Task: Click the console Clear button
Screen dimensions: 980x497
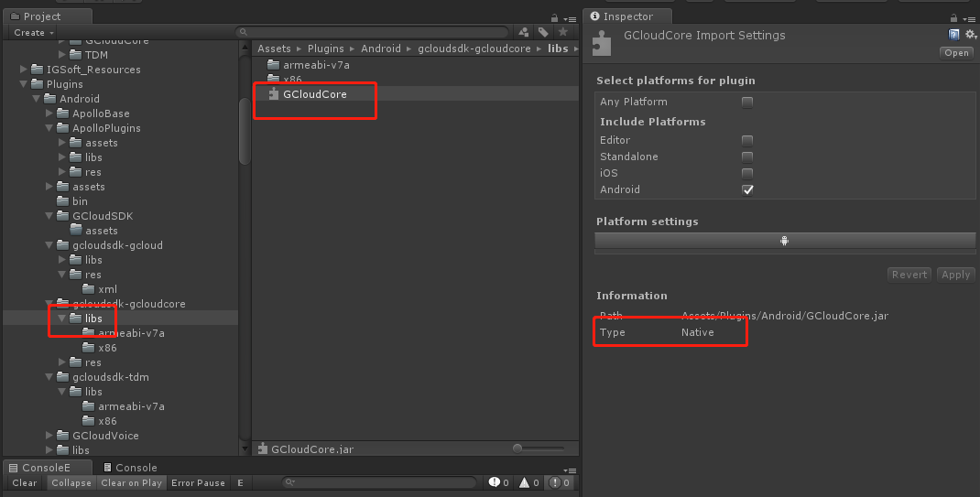Action: (25, 482)
